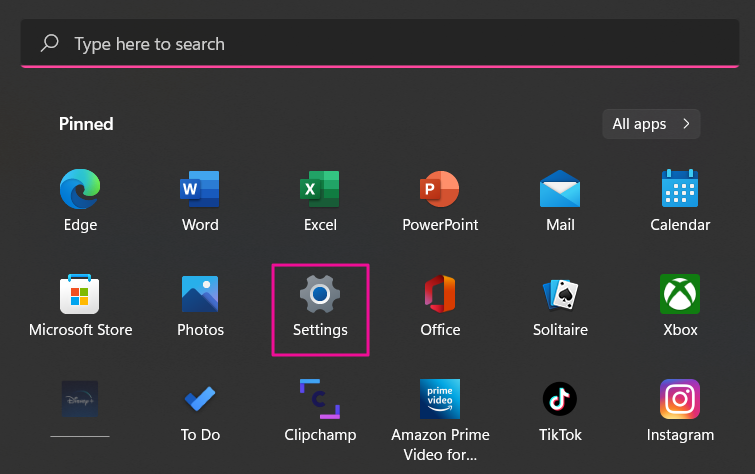Open the Edge browser app
The image size is (755, 474).
point(80,190)
